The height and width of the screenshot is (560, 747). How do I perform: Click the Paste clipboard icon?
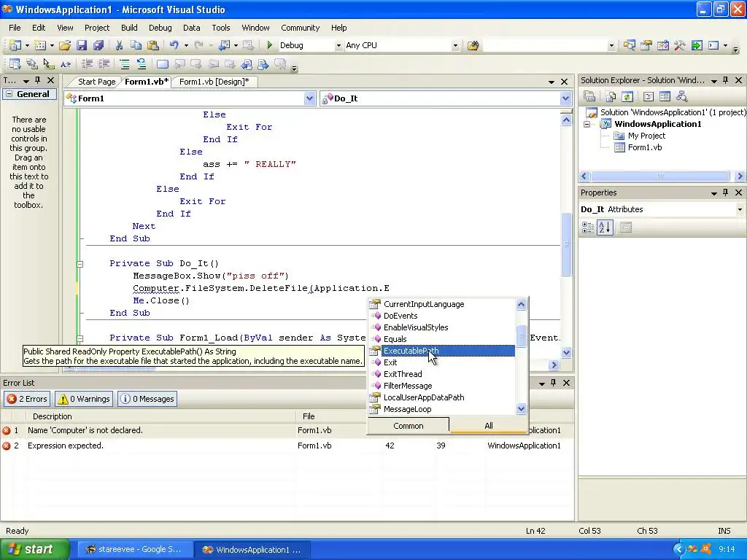pyautogui.click(x=153, y=45)
